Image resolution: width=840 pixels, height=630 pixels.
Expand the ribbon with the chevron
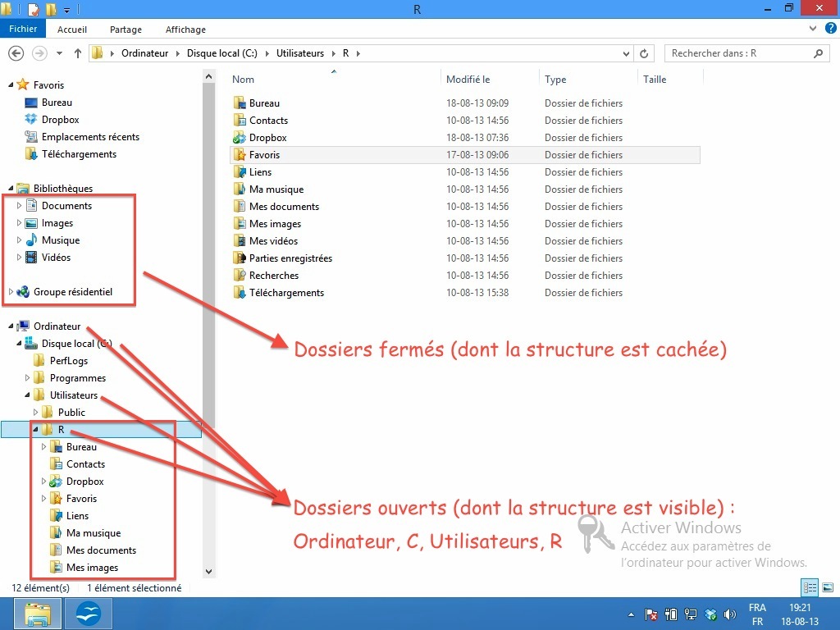[813, 29]
